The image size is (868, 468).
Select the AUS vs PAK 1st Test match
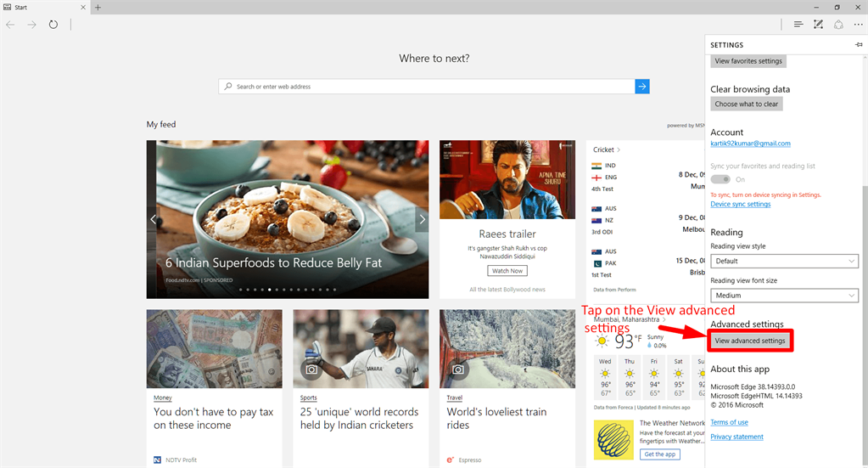point(648,263)
